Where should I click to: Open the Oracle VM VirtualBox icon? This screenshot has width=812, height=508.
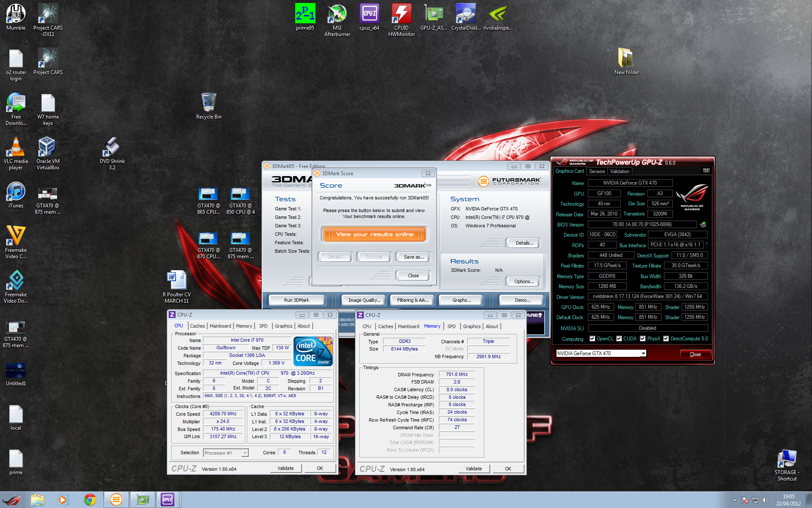[48, 153]
